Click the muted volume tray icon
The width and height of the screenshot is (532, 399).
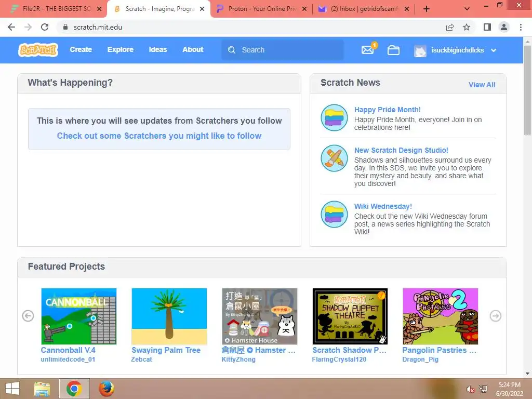470,389
